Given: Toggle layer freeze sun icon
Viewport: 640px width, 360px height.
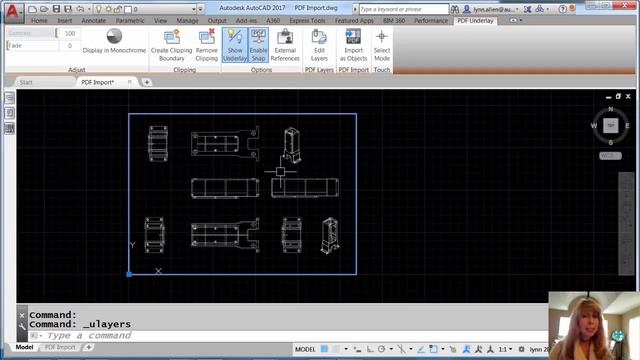Looking at the screenshot, I should point(109,9).
